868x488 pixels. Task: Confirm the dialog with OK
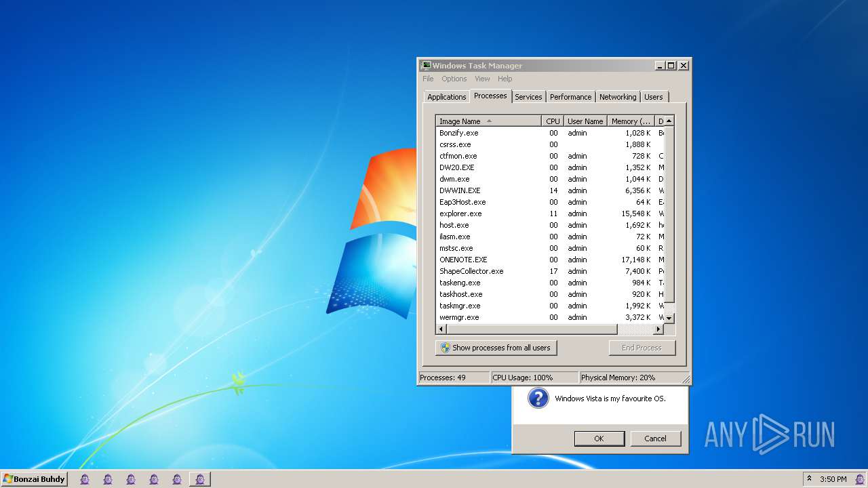pyautogui.click(x=599, y=439)
